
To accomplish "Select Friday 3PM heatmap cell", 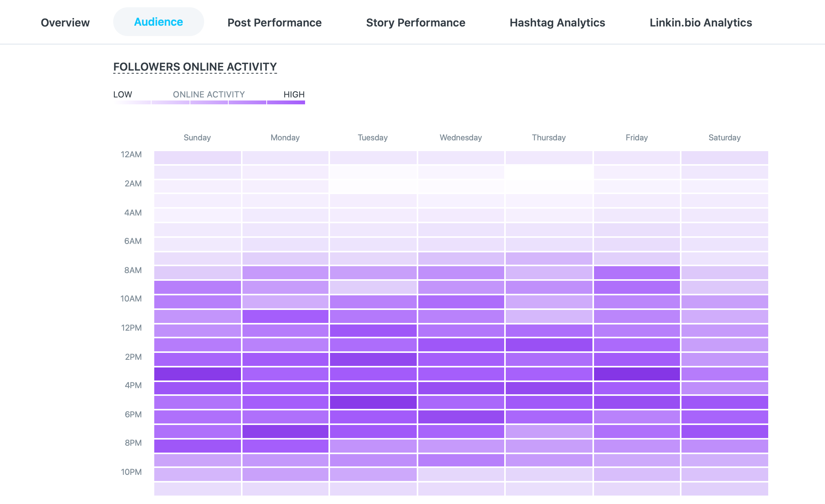I will point(637,374).
